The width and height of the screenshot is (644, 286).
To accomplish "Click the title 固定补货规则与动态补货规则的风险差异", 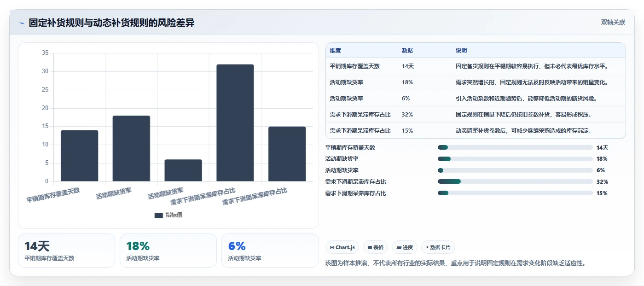I will (112, 23).
